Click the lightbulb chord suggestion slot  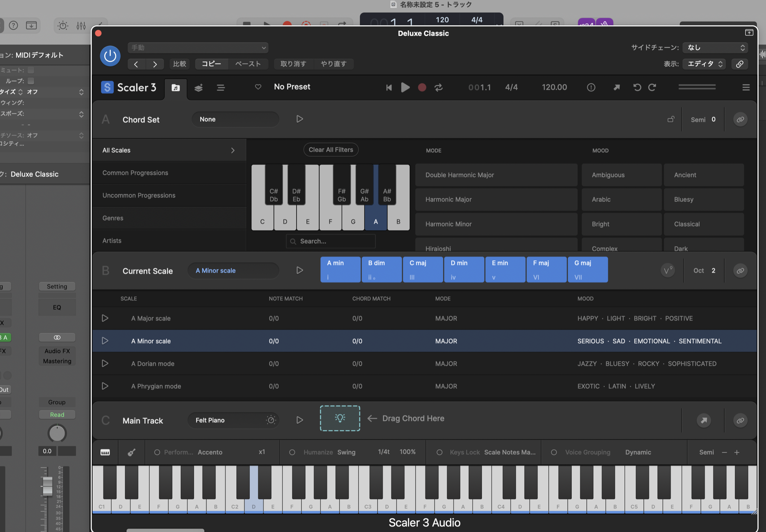[x=340, y=418]
